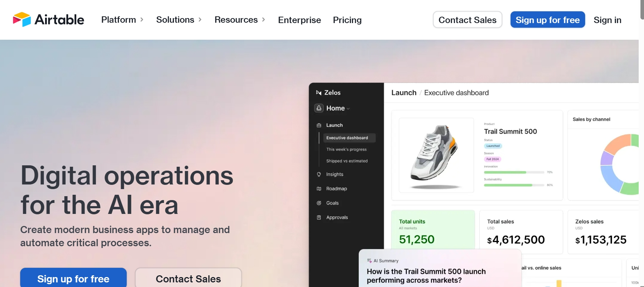
Task: Open Shipped vs estimated
Action: pyautogui.click(x=347, y=161)
